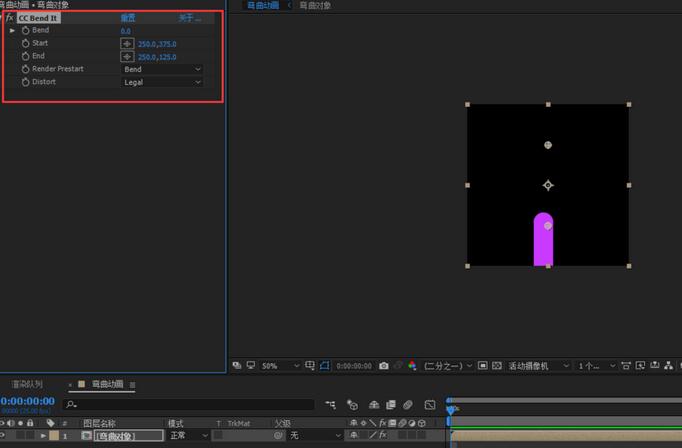Screen dimensions: 682x448
Task: Toggle region of interest icon
Action: coord(483,365)
